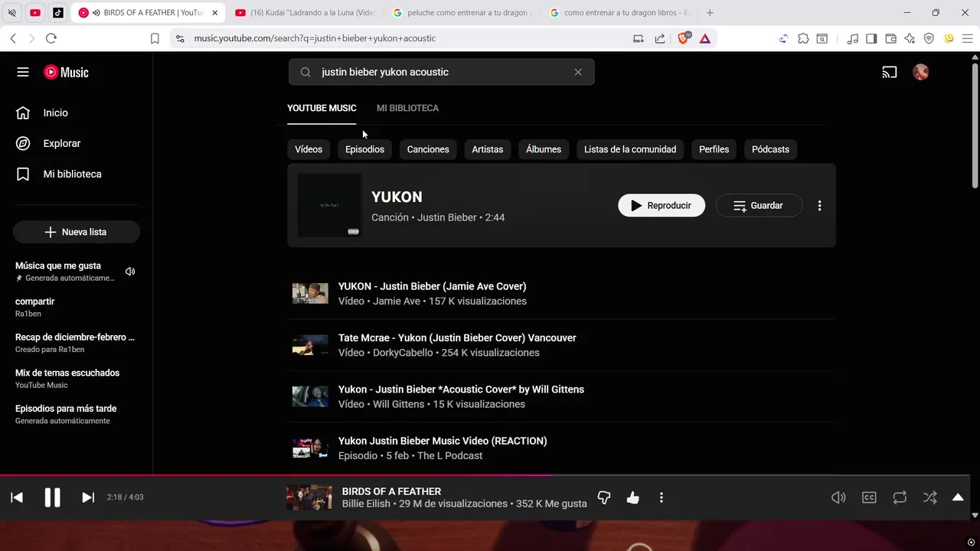Dislike BIRDS OF A FEATHER
The image size is (980, 551).
click(x=604, y=497)
